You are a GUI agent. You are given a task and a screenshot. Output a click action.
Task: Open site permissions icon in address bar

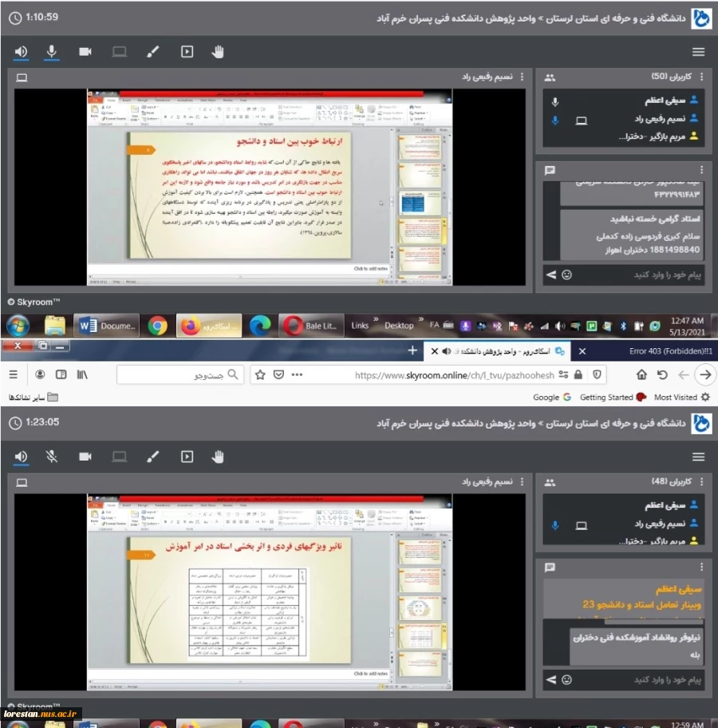coord(563,374)
